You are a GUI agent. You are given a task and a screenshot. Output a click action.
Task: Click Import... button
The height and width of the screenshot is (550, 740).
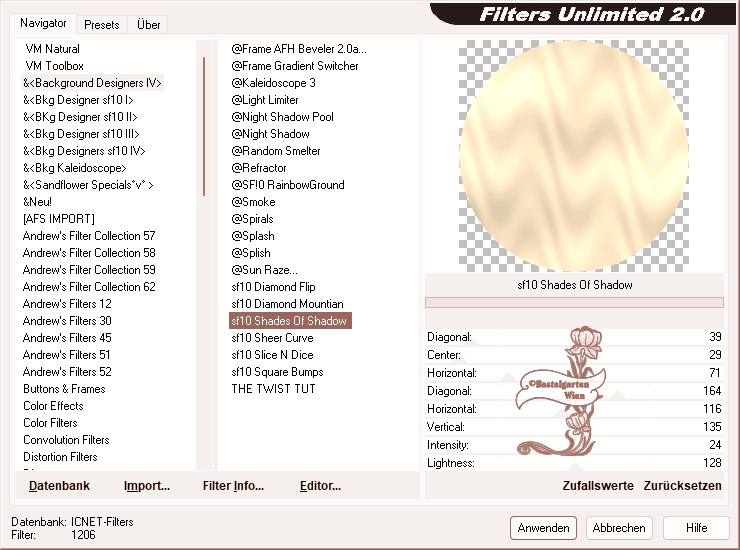tap(147, 486)
